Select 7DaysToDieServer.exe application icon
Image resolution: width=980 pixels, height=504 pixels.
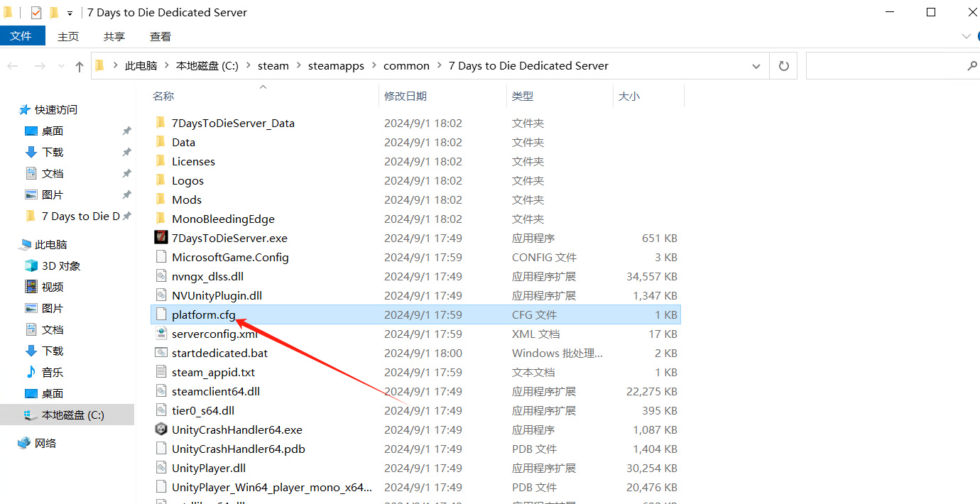160,238
